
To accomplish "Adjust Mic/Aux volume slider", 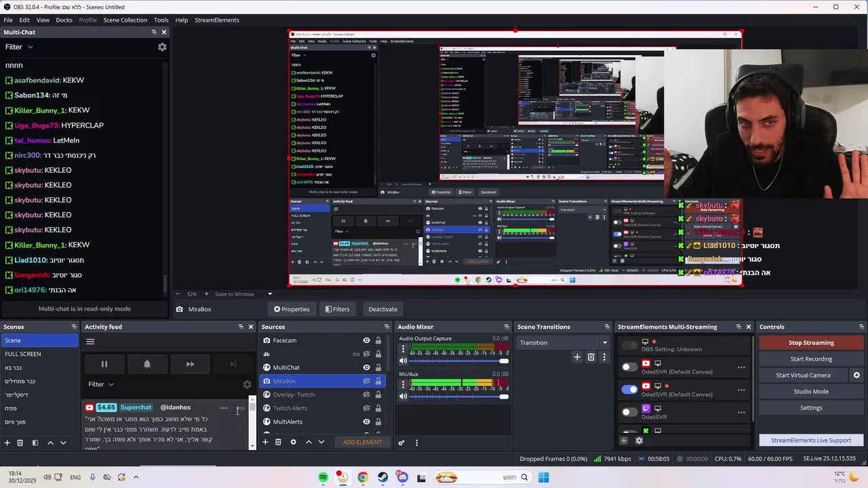I will 459,396.
